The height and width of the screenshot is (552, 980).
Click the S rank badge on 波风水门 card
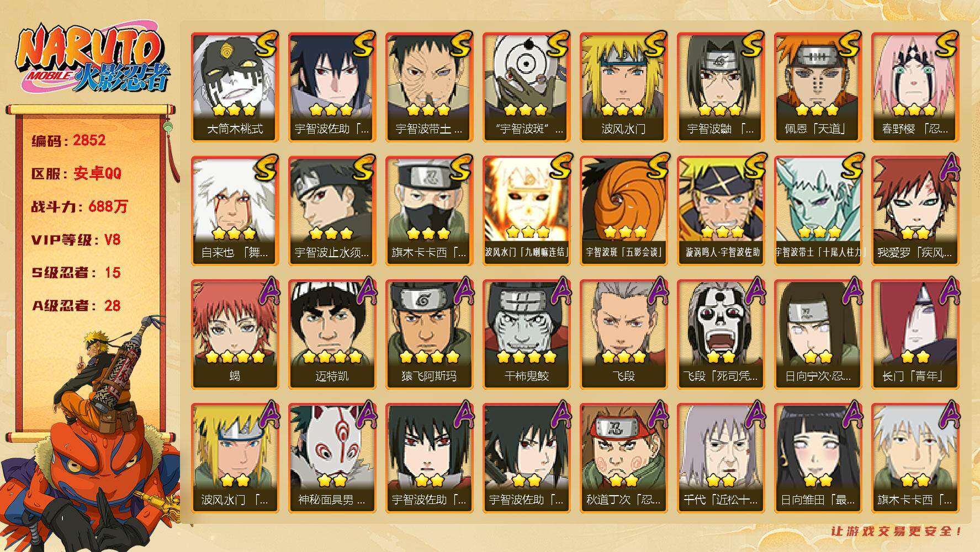pyautogui.click(x=653, y=44)
